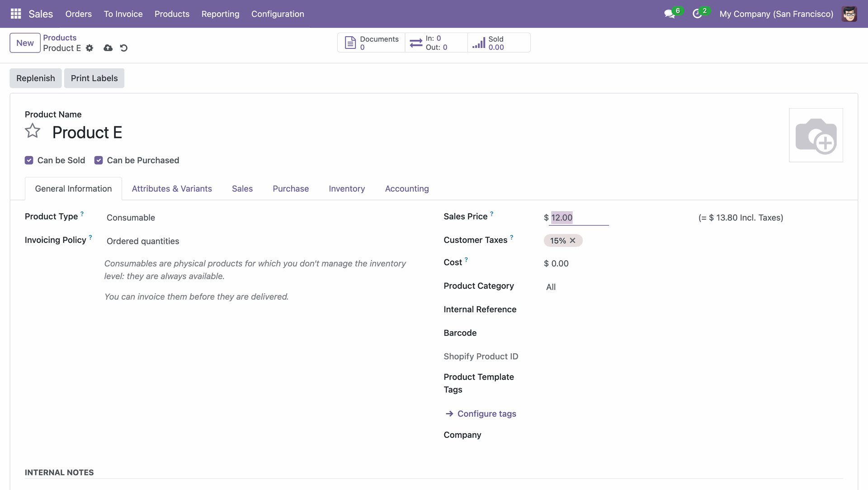The height and width of the screenshot is (490, 868).
Task: Open activities clock icon in the top bar
Action: click(697, 14)
